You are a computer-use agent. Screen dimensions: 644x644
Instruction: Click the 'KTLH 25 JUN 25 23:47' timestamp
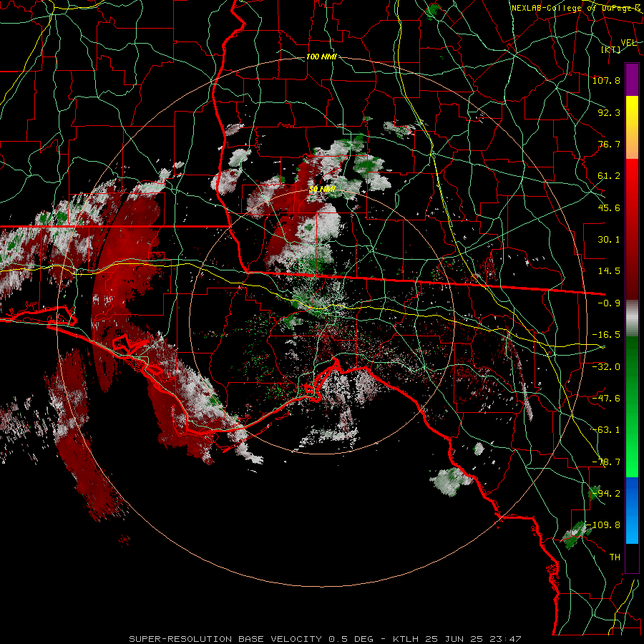[457, 639]
